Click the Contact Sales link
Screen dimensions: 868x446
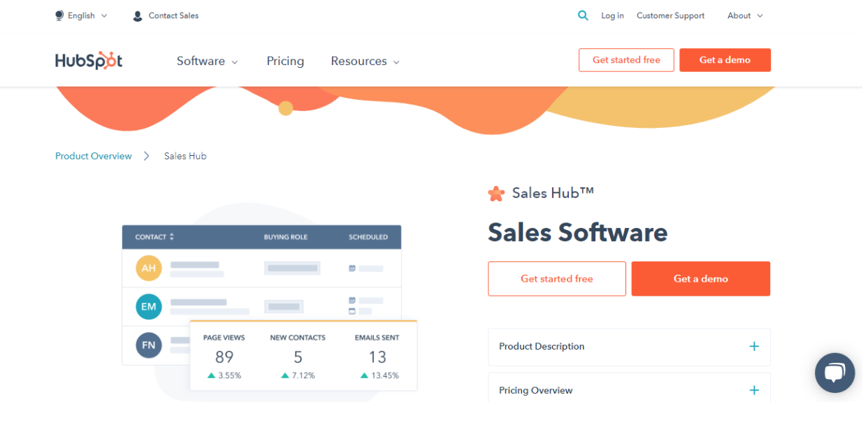[x=173, y=15]
